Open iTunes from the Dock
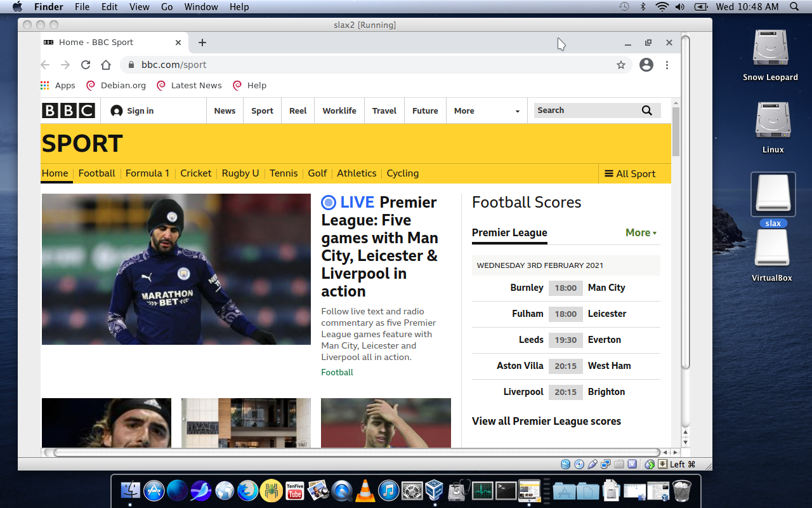This screenshot has width=812, height=508. click(x=388, y=490)
